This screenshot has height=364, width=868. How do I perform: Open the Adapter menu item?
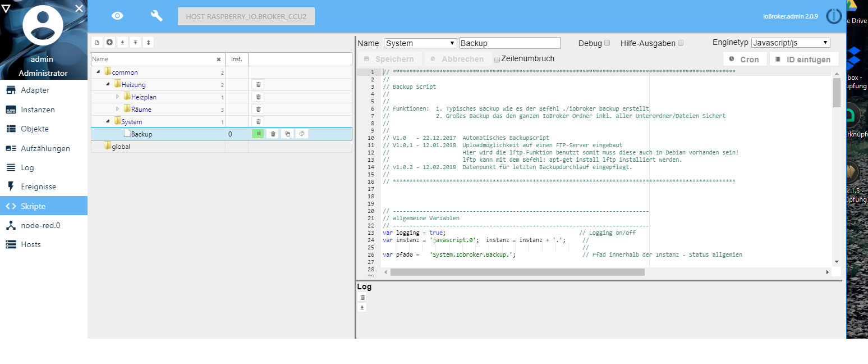coord(44,90)
